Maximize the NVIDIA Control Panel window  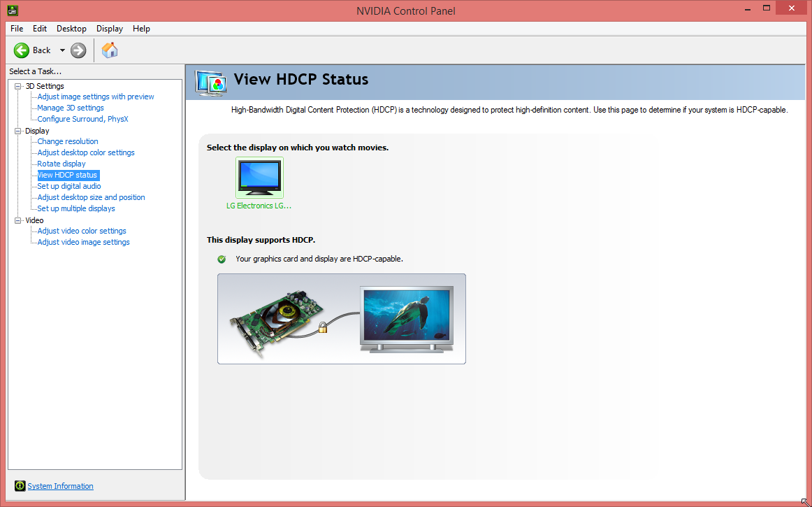coord(767,8)
